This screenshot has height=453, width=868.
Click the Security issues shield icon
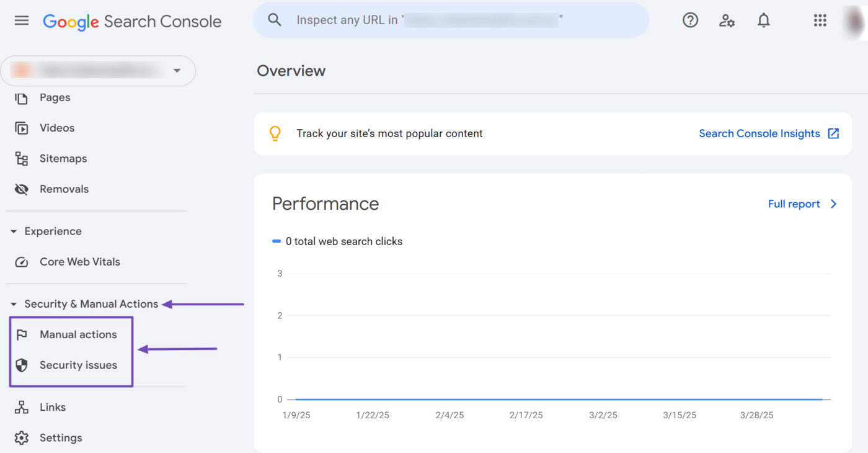(x=22, y=365)
